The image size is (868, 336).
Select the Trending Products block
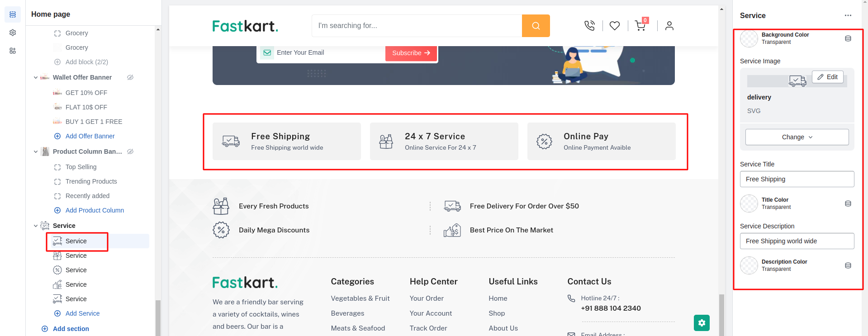(x=91, y=181)
